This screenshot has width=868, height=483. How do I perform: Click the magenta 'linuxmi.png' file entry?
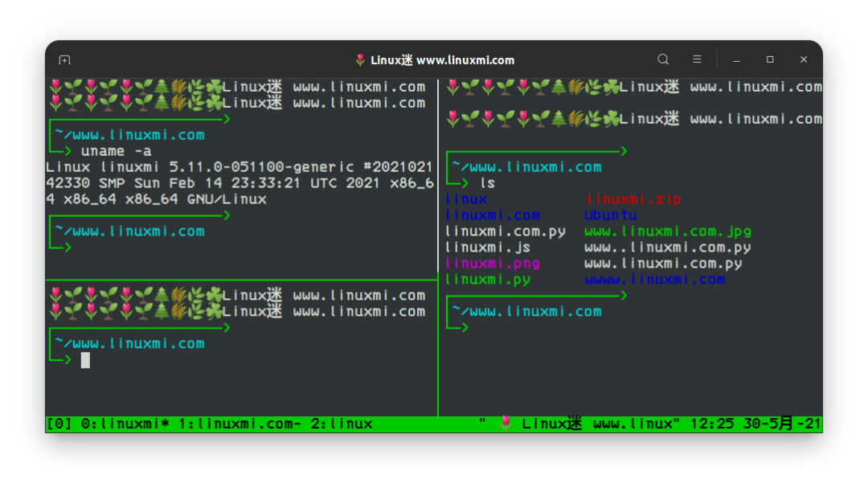pos(493,264)
